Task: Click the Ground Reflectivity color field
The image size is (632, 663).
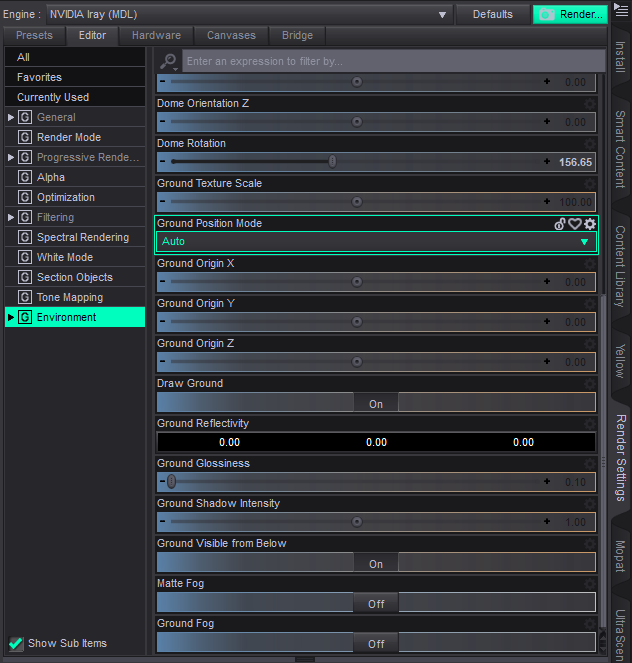Action: point(376,442)
